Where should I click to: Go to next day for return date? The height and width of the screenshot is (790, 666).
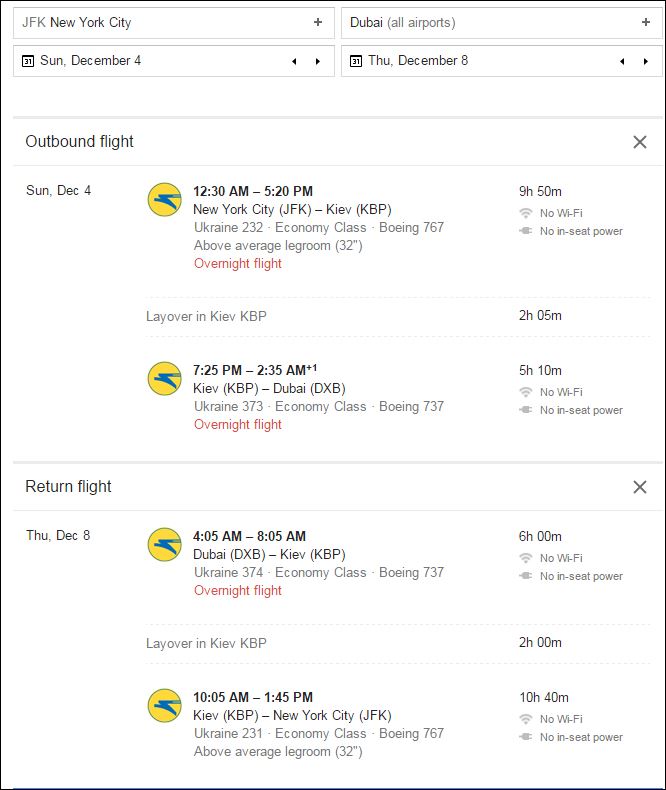point(646,61)
